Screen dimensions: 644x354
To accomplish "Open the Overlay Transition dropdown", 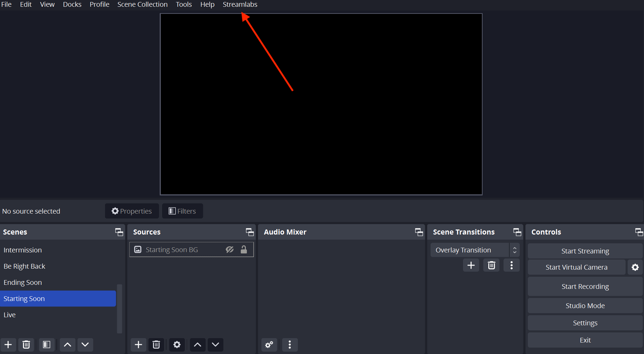I will click(x=474, y=250).
